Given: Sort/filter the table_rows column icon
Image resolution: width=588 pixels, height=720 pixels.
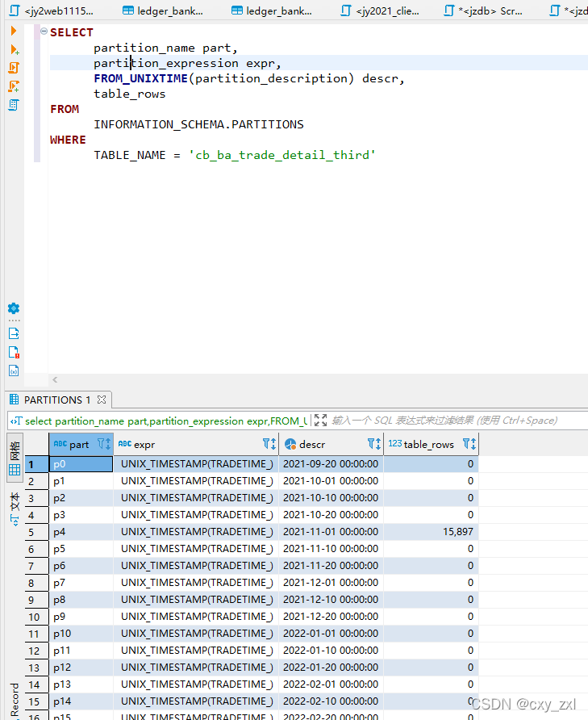Looking at the screenshot, I should pos(469,444).
